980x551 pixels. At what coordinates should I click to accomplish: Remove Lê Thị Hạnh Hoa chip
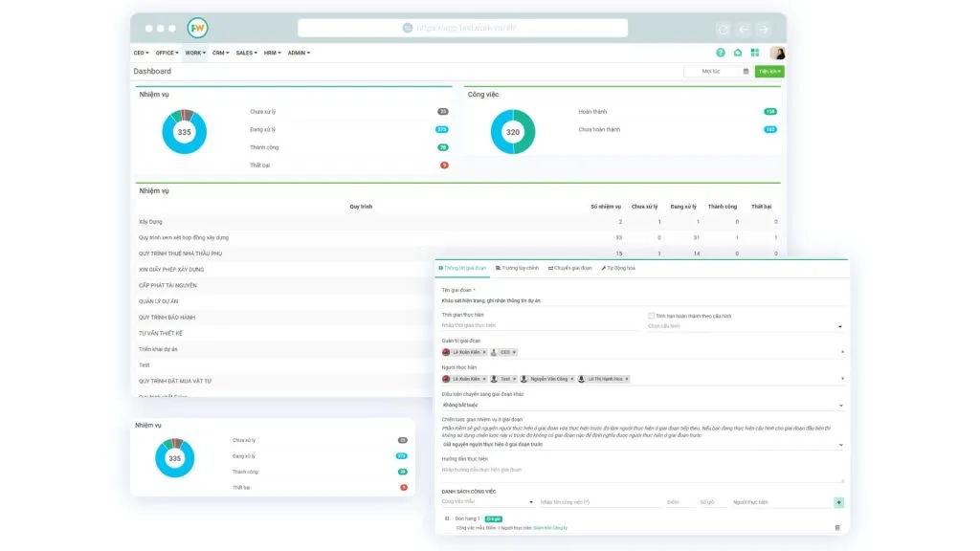[627, 379]
